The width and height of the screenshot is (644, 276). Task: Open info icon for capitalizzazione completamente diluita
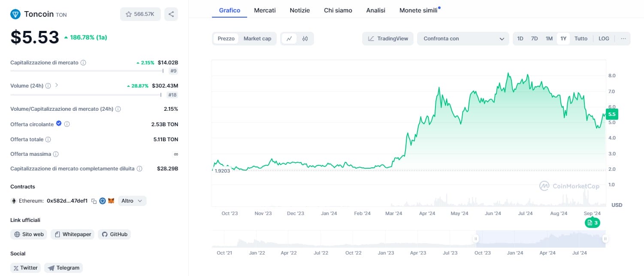pos(139,169)
